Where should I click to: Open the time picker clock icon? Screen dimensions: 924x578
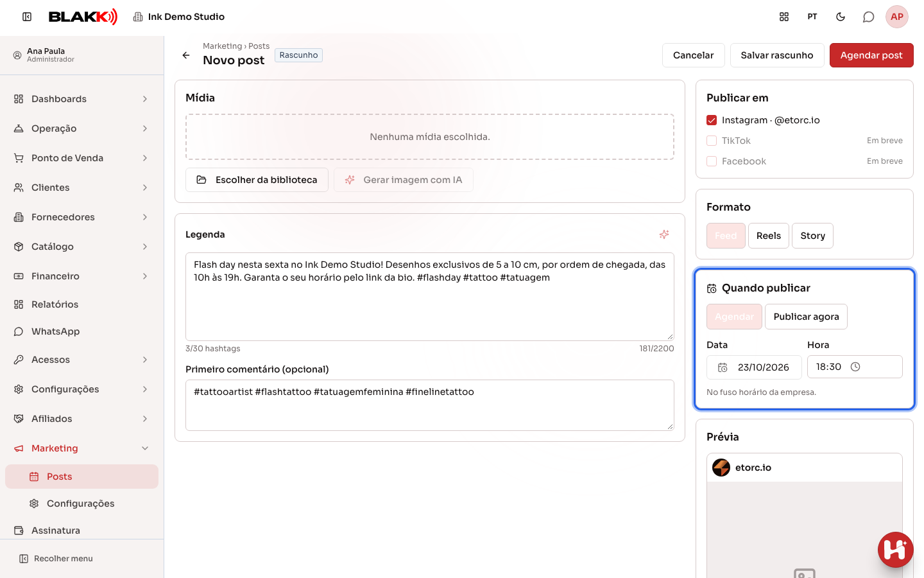click(x=855, y=367)
